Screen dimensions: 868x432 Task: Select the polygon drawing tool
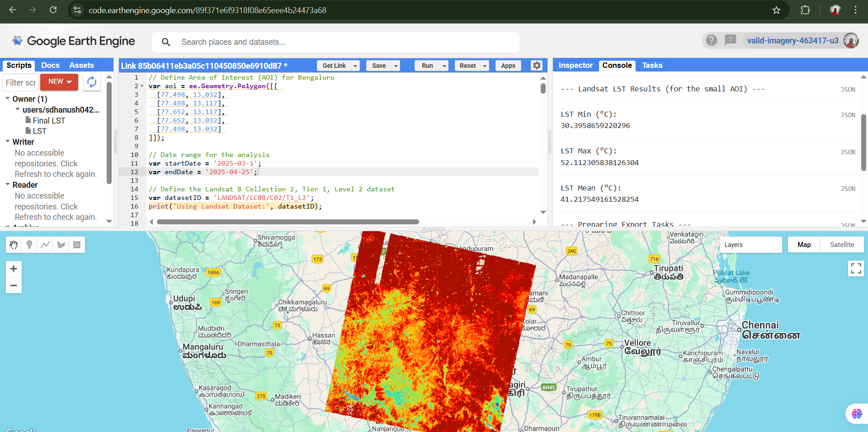[61, 245]
